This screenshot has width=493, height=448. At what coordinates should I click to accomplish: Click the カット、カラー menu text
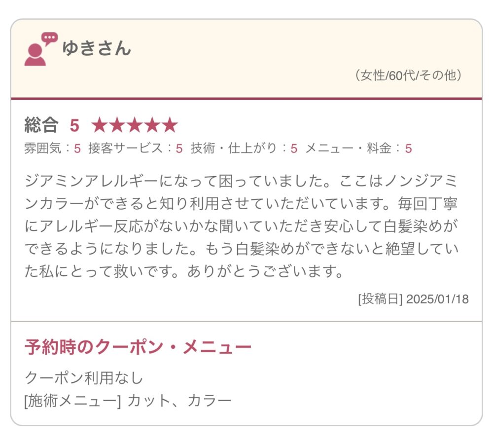tap(179, 400)
